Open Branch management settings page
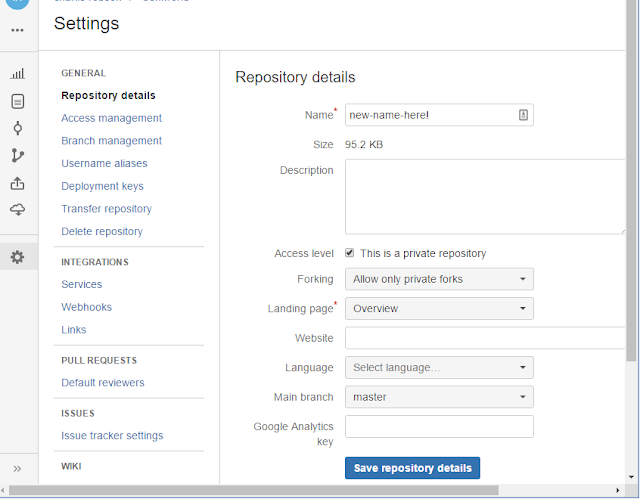640x499 pixels. [111, 141]
